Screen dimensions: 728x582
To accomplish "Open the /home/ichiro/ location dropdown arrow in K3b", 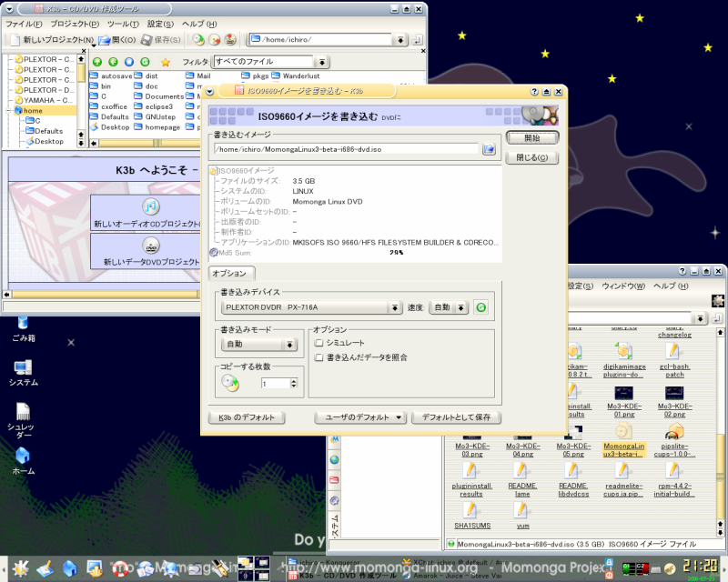I will pos(400,40).
